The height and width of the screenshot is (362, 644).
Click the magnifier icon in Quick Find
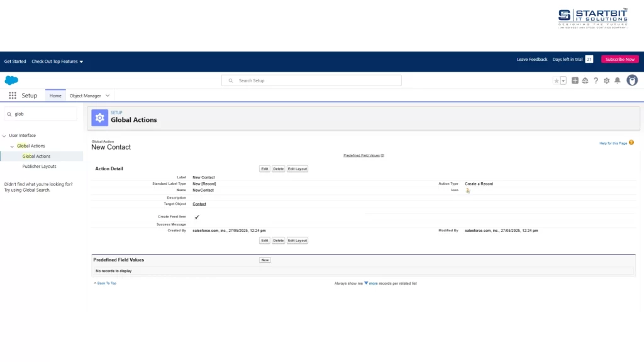point(9,114)
